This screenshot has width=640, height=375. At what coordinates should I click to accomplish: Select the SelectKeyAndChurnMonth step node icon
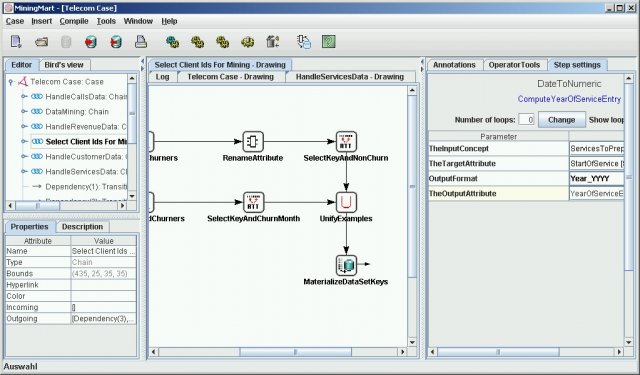click(253, 202)
